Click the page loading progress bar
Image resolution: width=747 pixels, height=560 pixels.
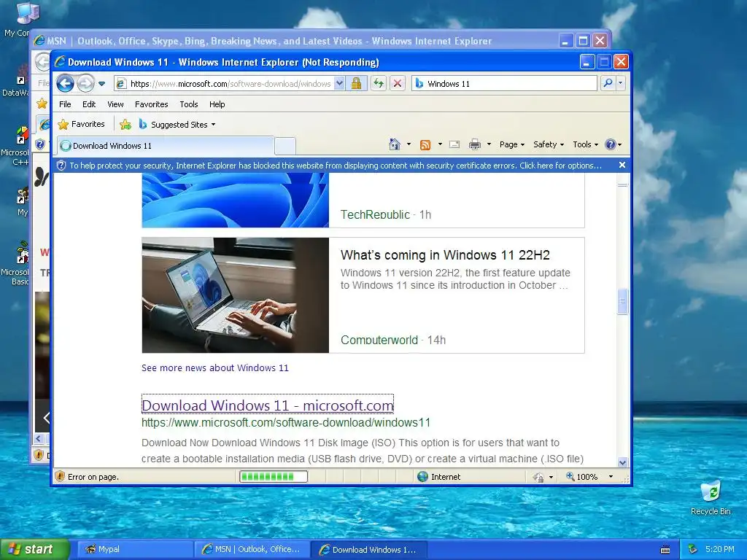tap(274, 476)
